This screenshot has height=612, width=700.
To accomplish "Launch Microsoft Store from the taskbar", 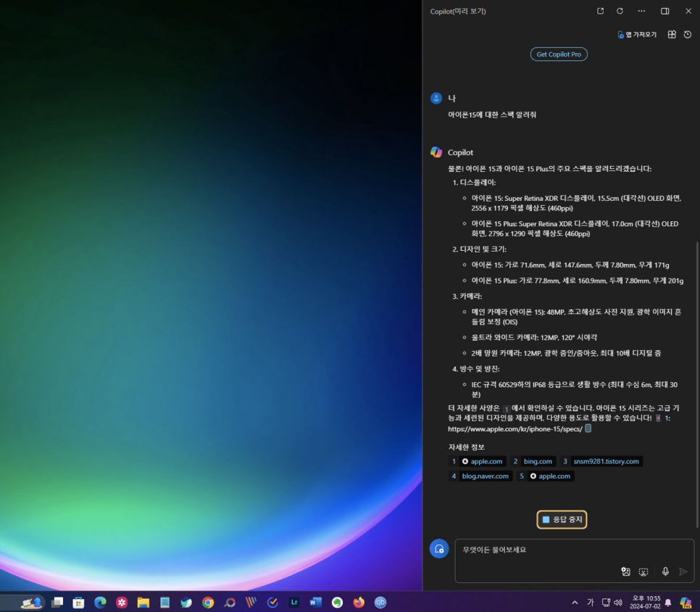I will pyautogui.click(x=78, y=602).
